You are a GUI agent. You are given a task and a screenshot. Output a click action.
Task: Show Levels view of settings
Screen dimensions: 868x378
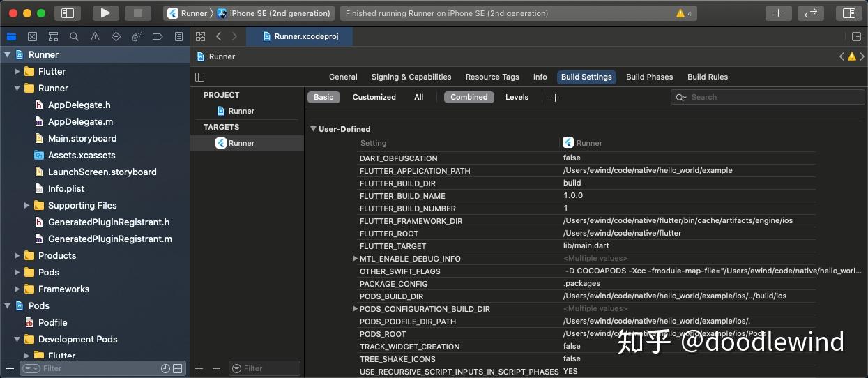517,97
